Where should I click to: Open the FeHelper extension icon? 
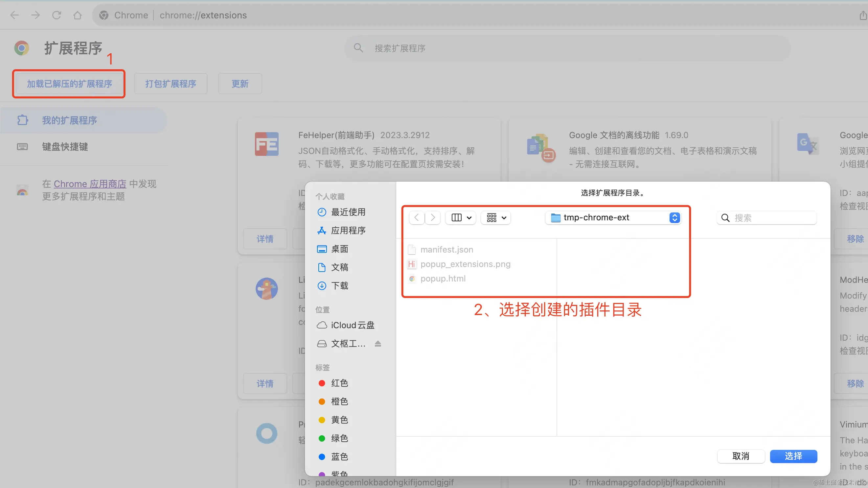pyautogui.click(x=266, y=144)
